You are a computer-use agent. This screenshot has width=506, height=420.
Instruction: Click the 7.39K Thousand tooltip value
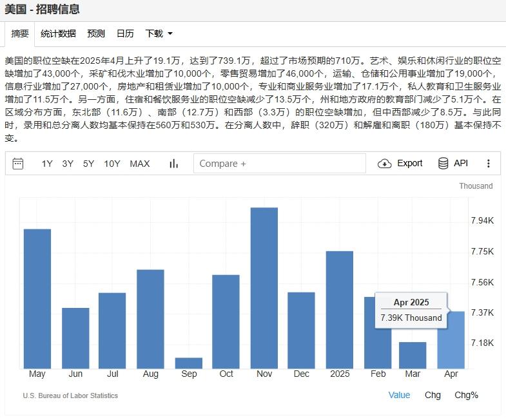(411, 318)
